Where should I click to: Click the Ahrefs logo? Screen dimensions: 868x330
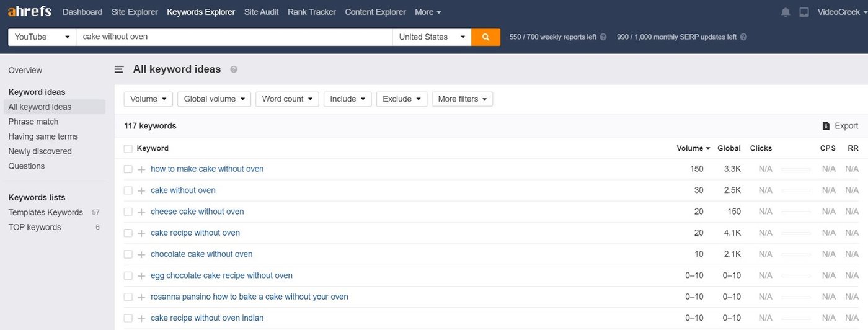pos(30,12)
